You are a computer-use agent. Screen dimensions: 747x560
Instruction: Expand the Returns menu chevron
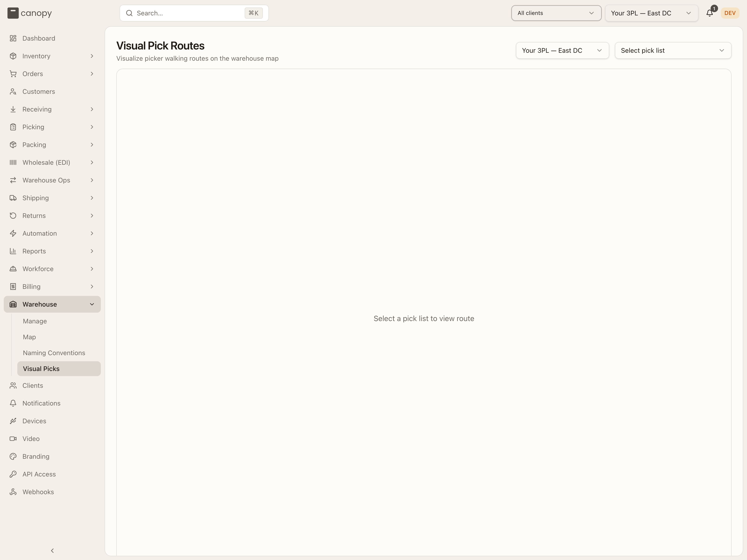[x=92, y=216]
